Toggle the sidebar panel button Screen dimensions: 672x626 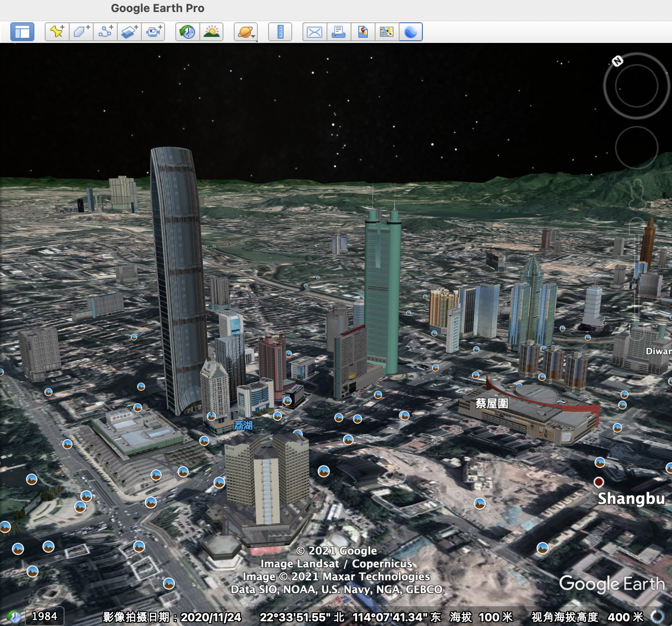[x=22, y=32]
